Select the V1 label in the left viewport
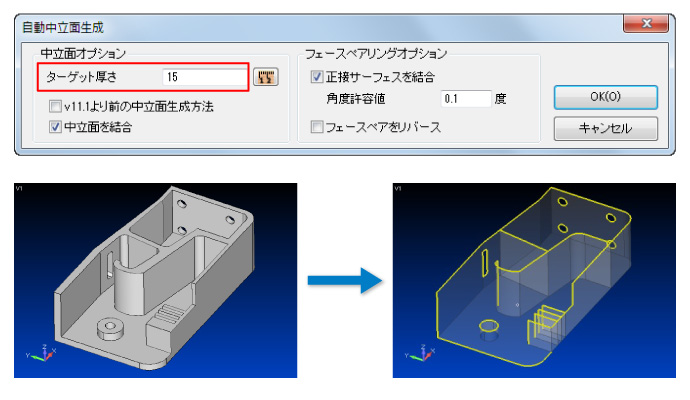Image resolution: width=690 pixels, height=400 pixels. point(18,188)
